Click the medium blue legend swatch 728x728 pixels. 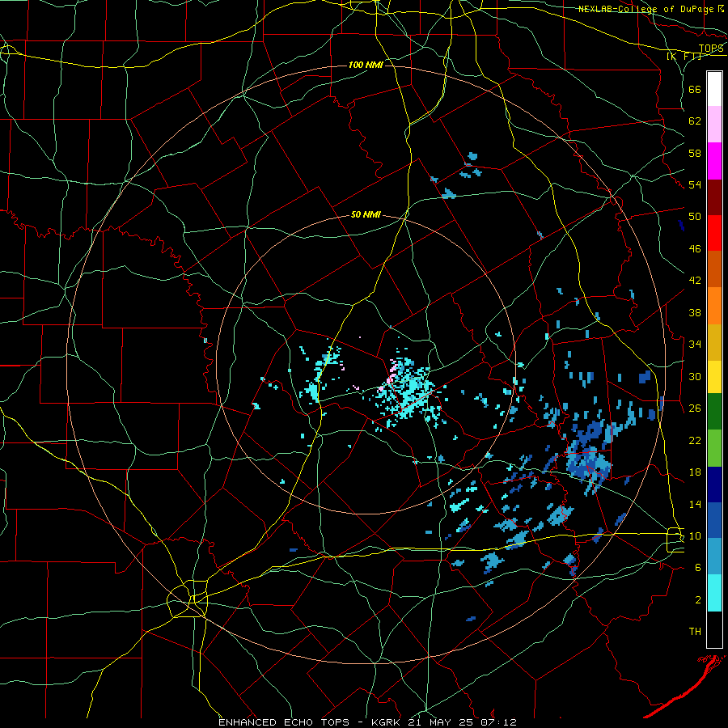[714, 520]
